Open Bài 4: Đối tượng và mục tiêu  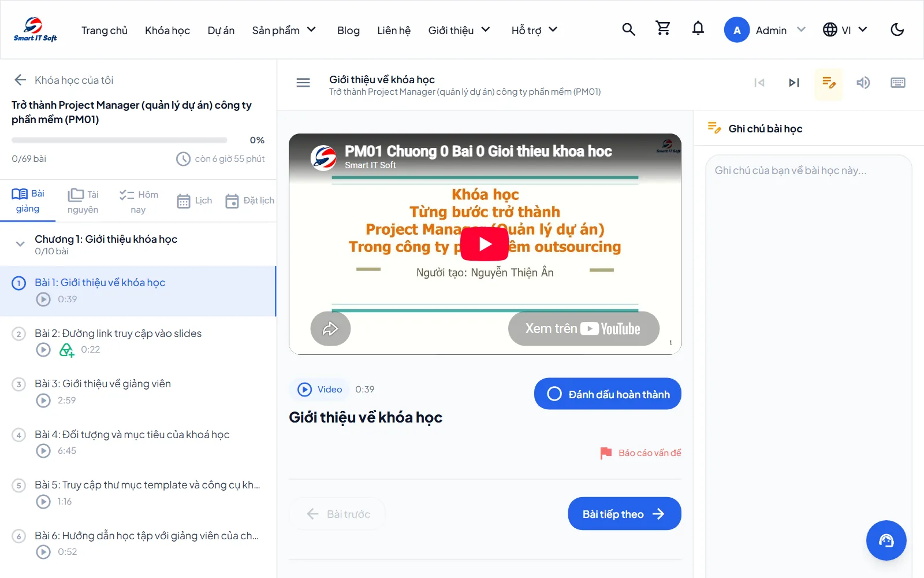coord(138,442)
